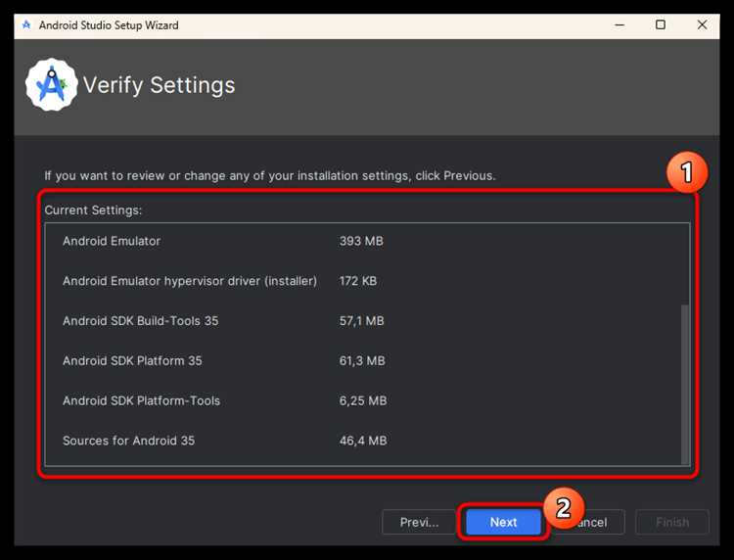Click the Android Studio Setup Wizard title
The image size is (734, 560).
109,25
